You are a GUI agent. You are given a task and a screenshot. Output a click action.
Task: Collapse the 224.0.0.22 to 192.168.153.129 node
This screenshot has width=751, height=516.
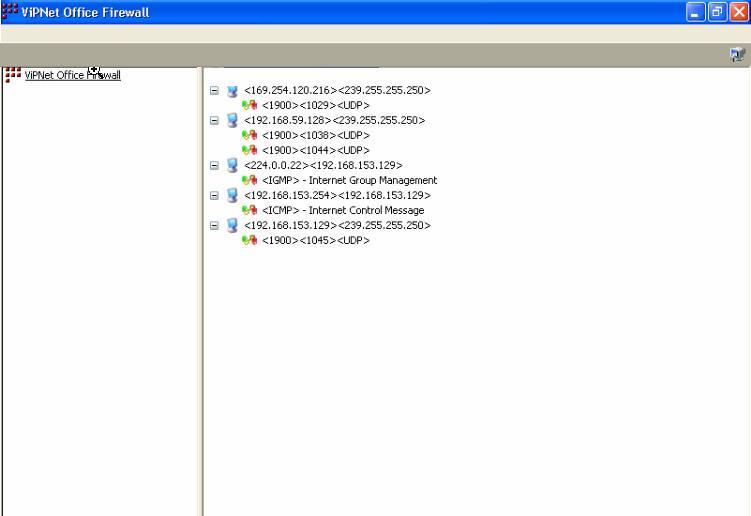pyautogui.click(x=214, y=165)
